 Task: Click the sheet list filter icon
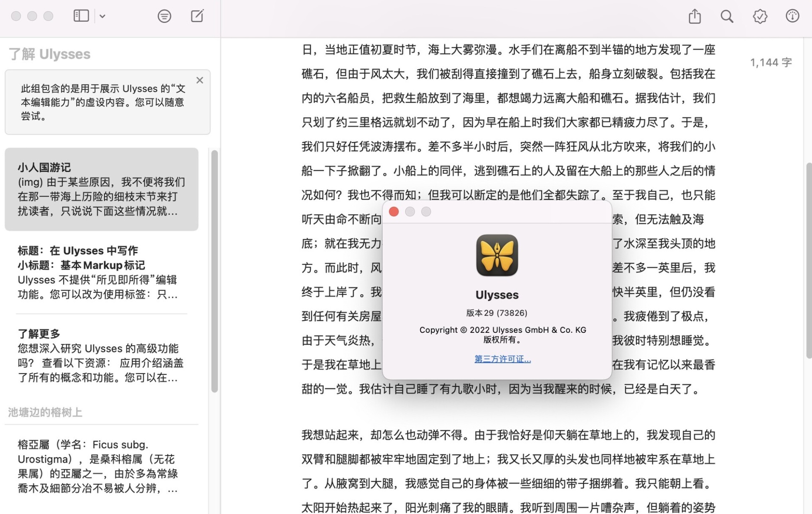click(164, 16)
